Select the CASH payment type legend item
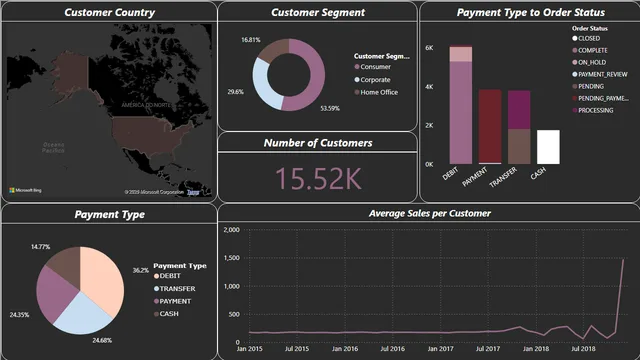Viewport: 640px width, 360px height. [x=166, y=314]
